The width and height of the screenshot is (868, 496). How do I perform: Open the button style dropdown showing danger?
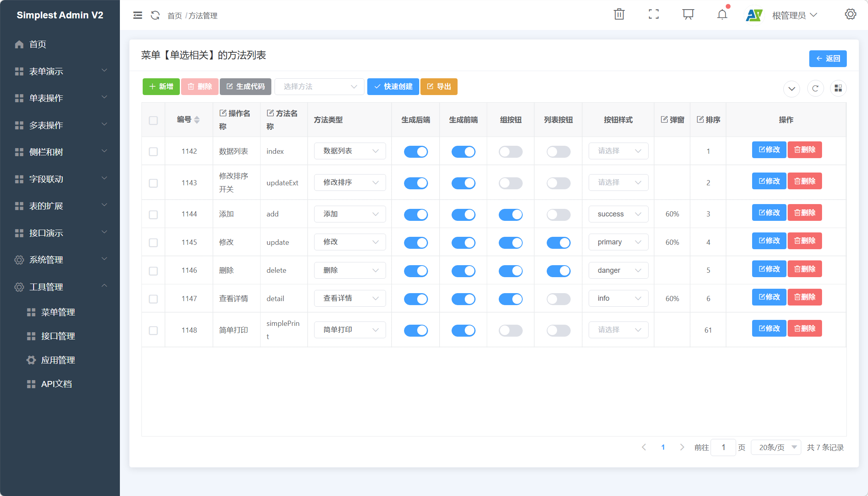(x=618, y=270)
